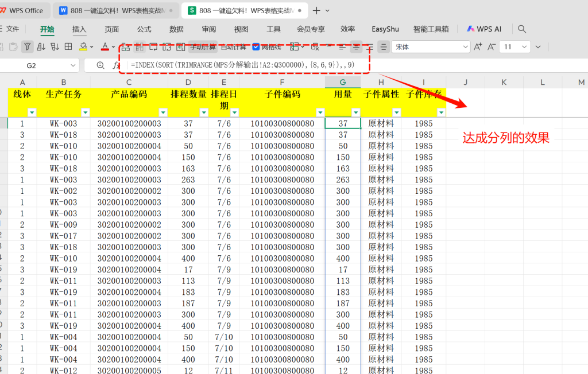
Task: Open filter dropdown for 排程数量 column
Action: click(x=204, y=112)
